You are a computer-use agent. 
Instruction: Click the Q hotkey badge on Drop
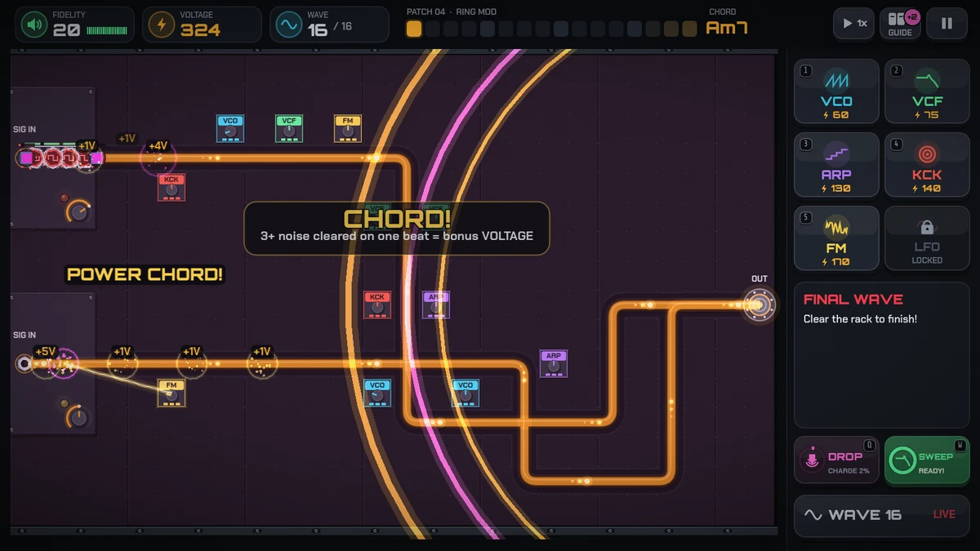click(x=871, y=445)
